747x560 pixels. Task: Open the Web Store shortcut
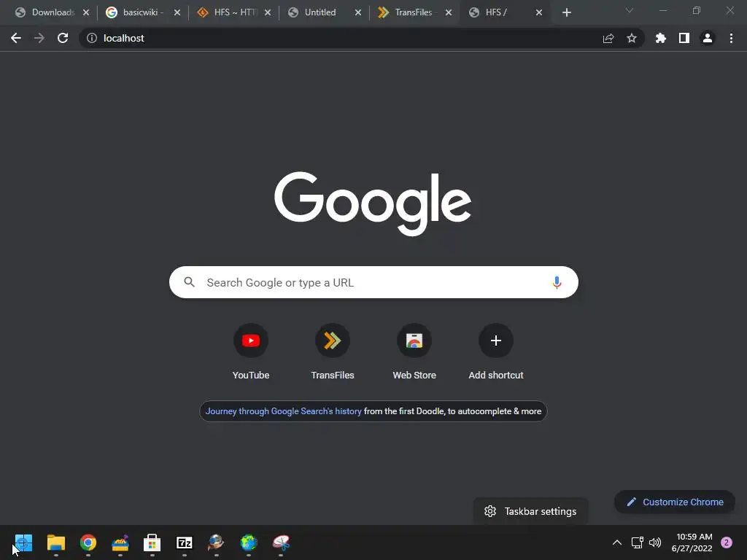click(414, 352)
